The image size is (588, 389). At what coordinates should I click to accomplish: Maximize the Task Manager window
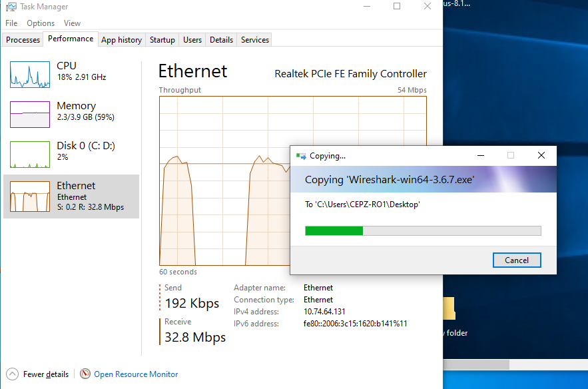tap(397, 7)
